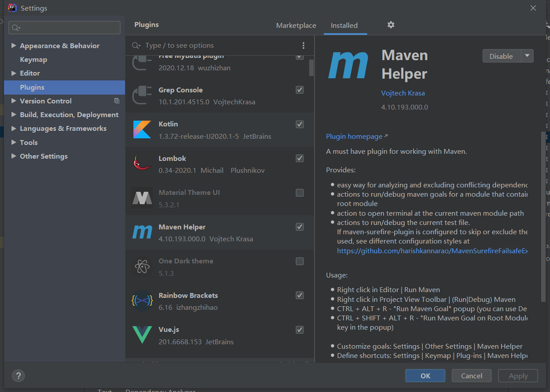Expand the Tools settings arrow
The width and height of the screenshot is (550, 392).
[x=14, y=142]
